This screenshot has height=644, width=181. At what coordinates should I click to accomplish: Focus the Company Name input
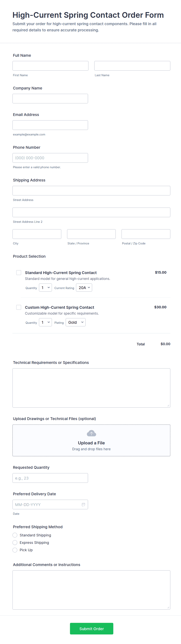(x=50, y=98)
